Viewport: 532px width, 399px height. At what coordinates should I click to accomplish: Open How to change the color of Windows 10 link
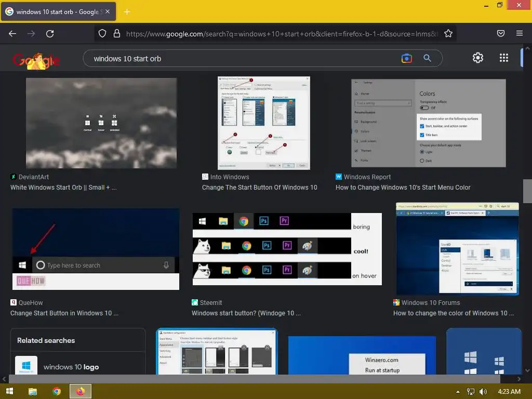point(454,313)
